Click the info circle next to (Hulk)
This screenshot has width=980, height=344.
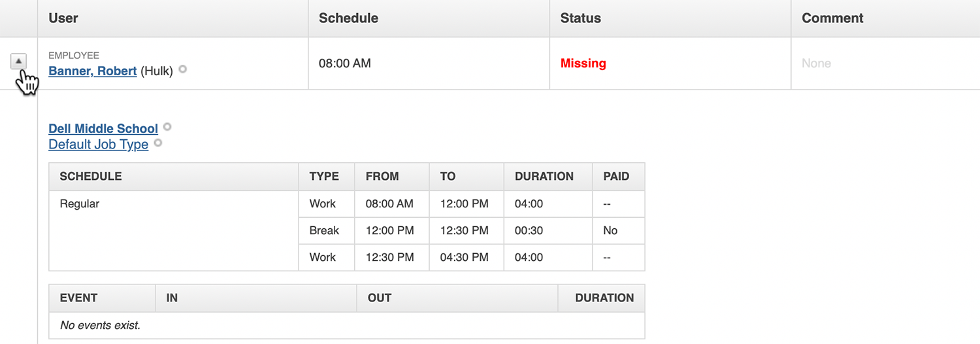point(183,69)
